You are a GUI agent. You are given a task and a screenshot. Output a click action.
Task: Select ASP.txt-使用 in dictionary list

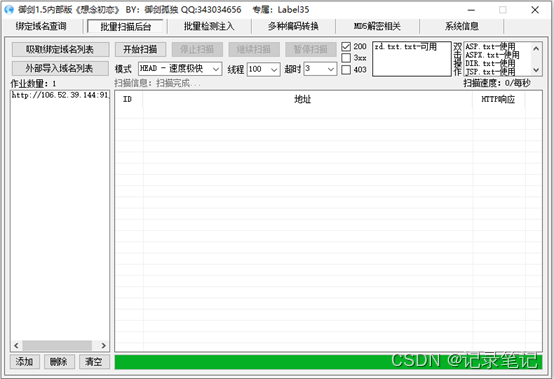click(x=490, y=47)
